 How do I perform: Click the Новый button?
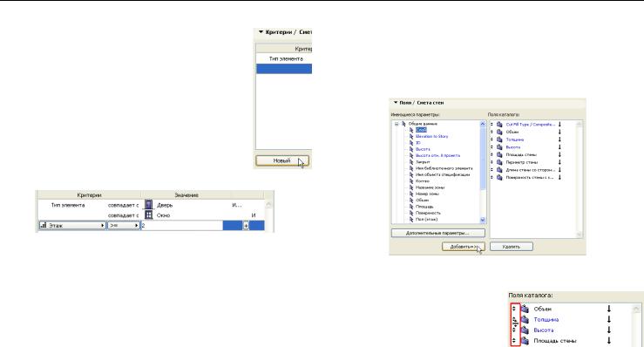click(282, 160)
